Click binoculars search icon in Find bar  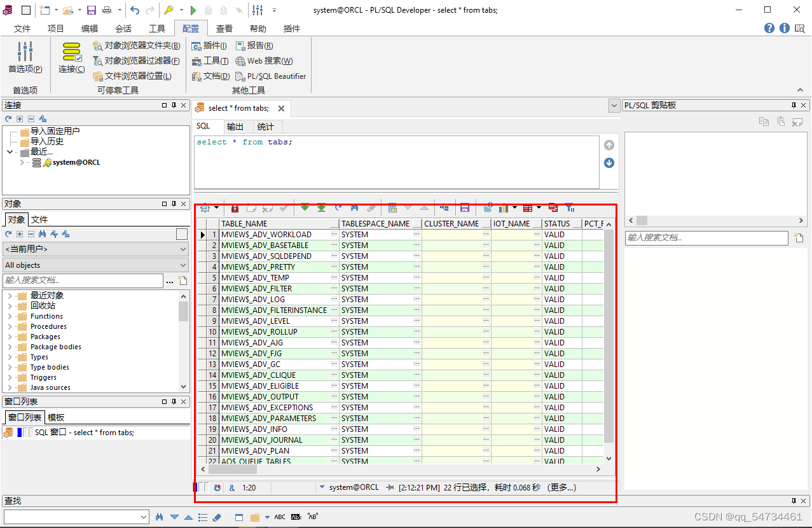tap(160, 517)
